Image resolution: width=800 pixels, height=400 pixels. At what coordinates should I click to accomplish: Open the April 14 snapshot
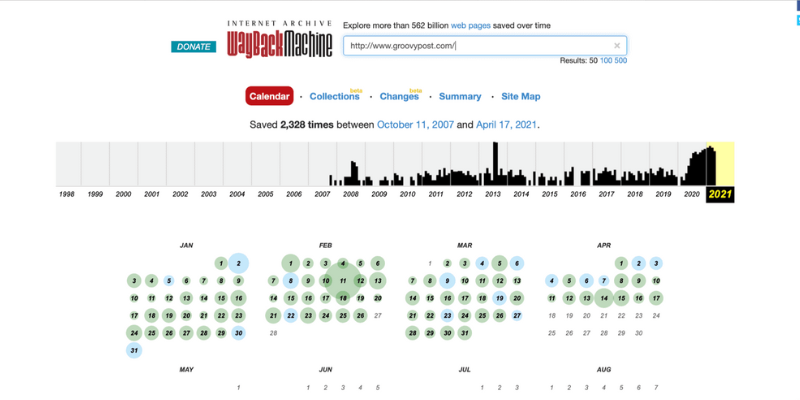coord(604,298)
